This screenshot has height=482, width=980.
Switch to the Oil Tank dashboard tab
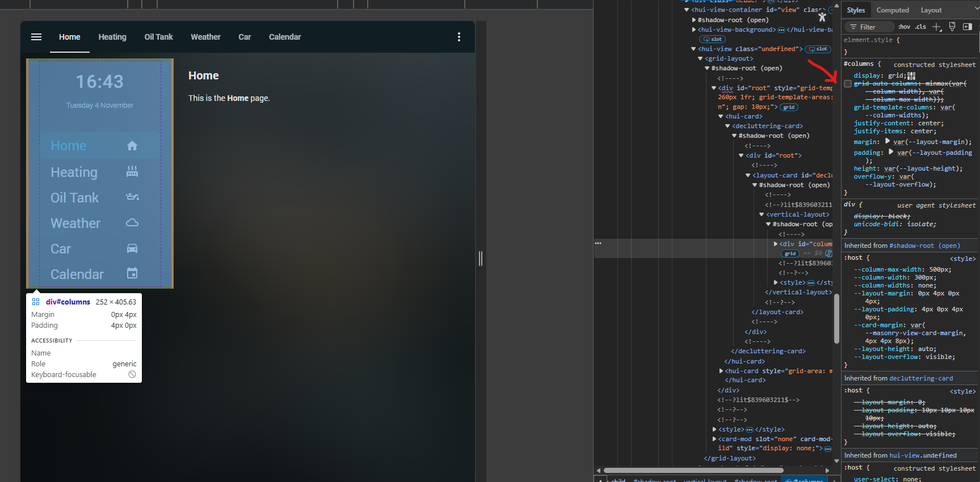[x=158, y=37]
